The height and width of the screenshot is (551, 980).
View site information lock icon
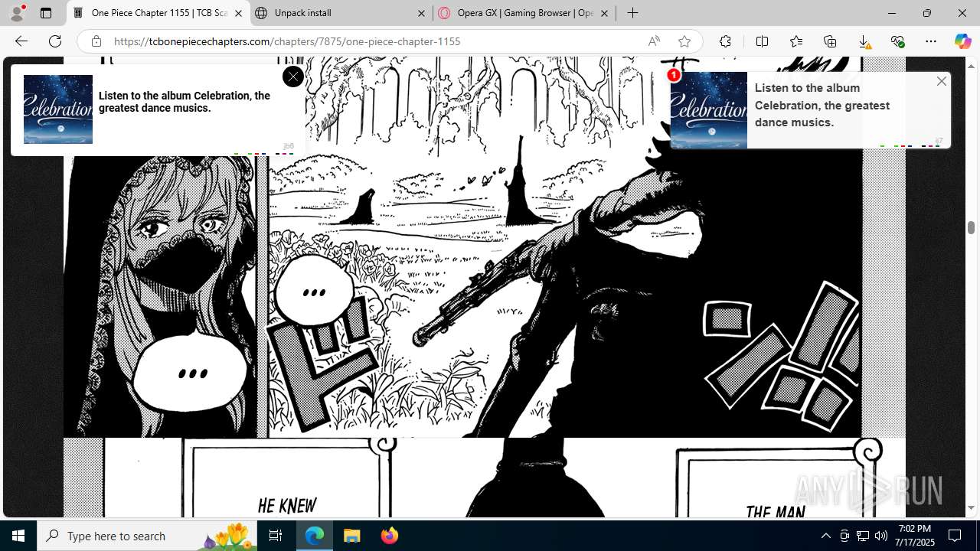pos(96,41)
